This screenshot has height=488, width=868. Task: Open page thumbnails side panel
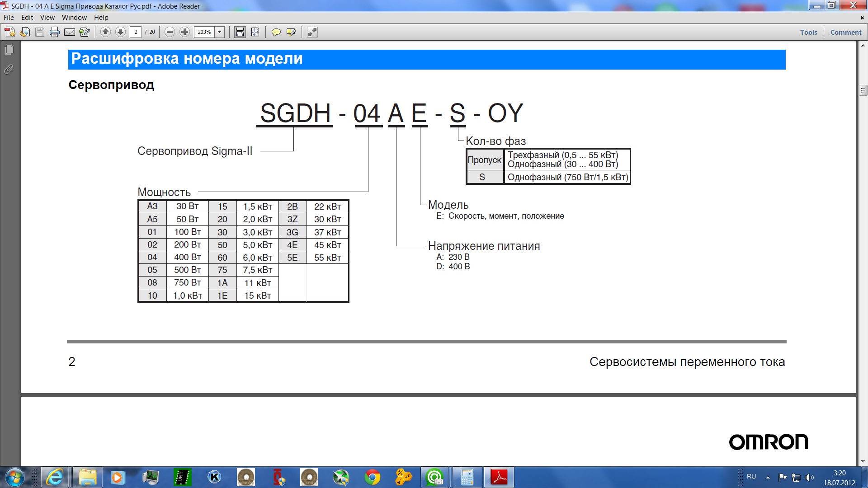(x=9, y=50)
